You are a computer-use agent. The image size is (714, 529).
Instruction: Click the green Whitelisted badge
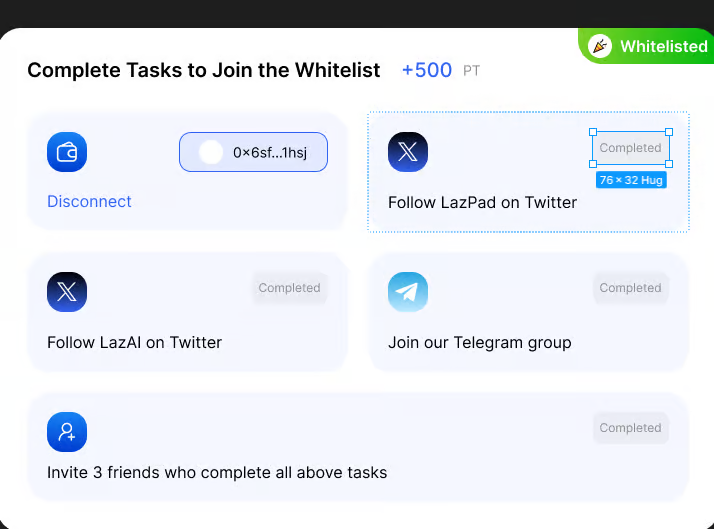coord(650,46)
